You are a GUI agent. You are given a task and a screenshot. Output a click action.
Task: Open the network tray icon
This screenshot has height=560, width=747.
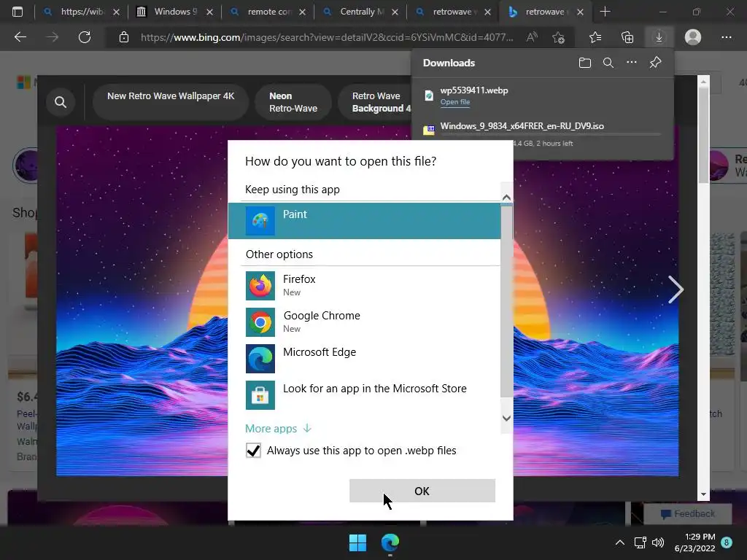640,542
